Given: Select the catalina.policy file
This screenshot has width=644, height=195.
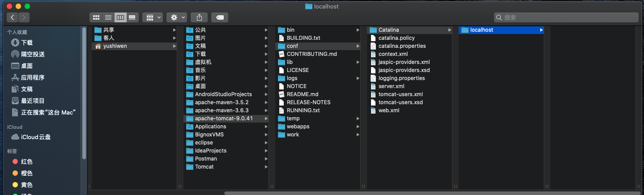Looking at the screenshot, I should pos(409,38).
